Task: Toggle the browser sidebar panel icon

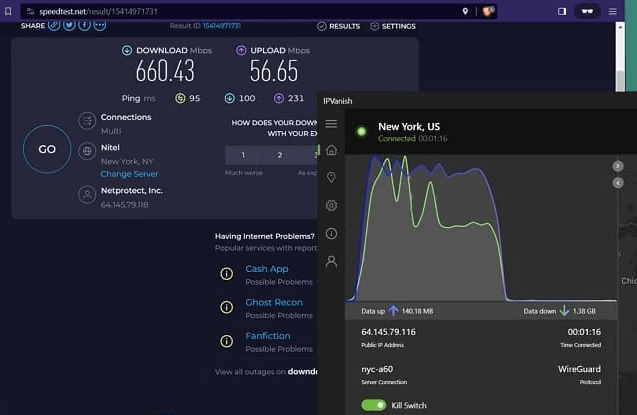Action: click(x=562, y=11)
